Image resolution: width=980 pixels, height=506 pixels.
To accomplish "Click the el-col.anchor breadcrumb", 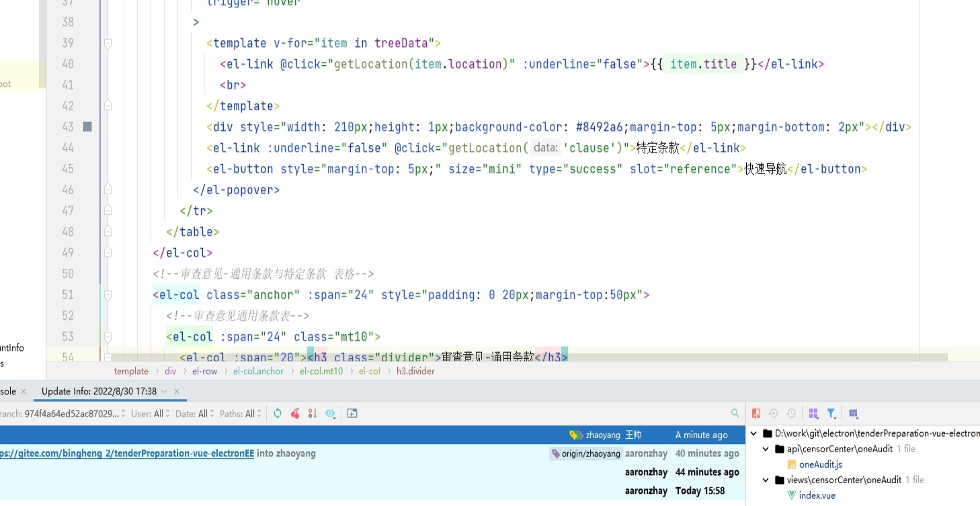I will pyautogui.click(x=259, y=371).
